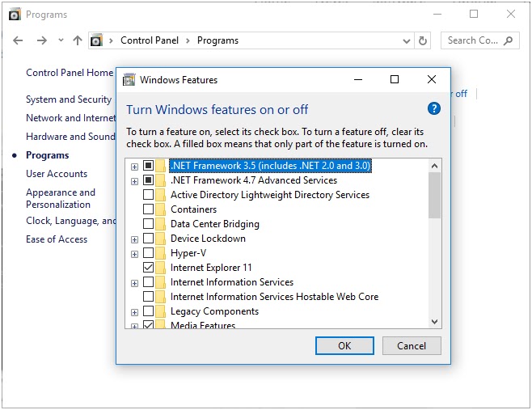This screenshot has width=532, height=410.
Task: Click the features list scrollbar thumb
Action: coord(435,196)
